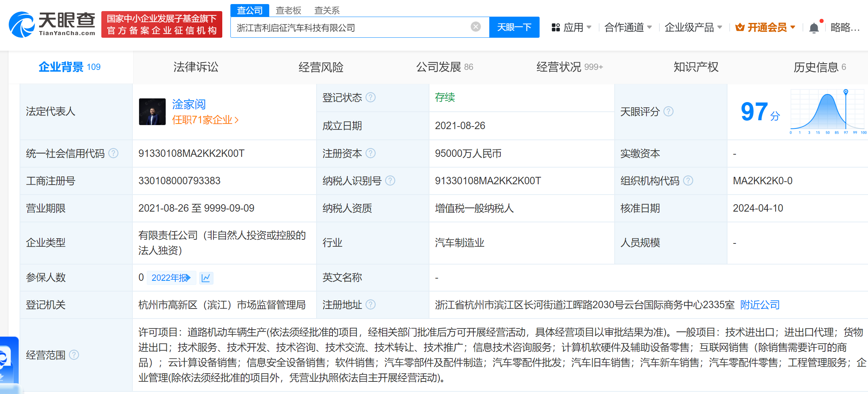Open legal representative 淦家阅's profile link

click(189, 104)
